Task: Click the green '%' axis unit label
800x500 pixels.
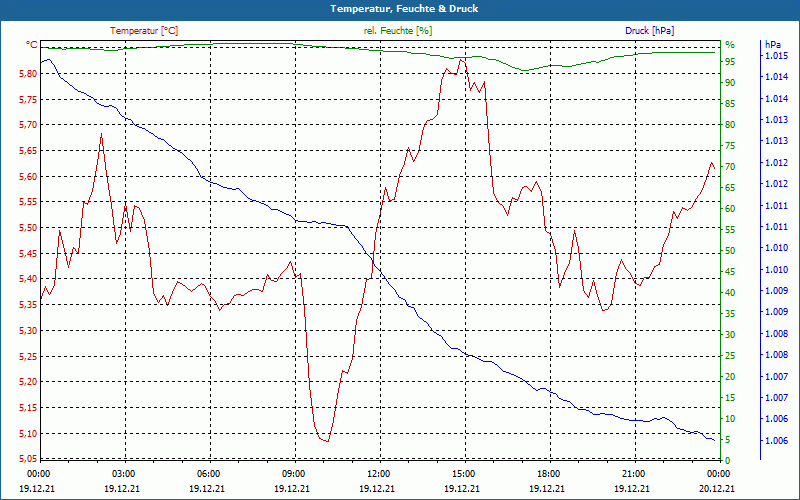Action: tap(730, 45)
